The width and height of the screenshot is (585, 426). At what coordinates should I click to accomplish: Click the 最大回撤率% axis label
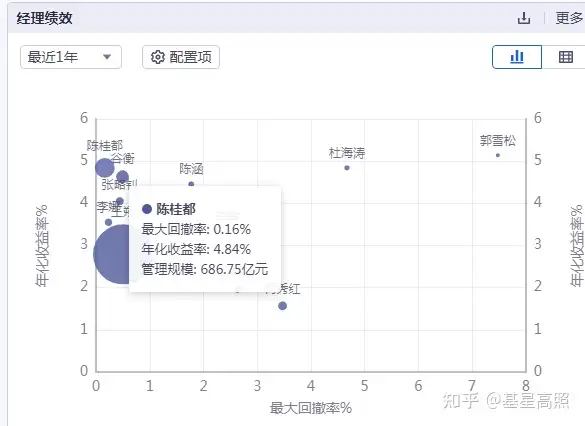pyautogui.click(x=311, y=408)
